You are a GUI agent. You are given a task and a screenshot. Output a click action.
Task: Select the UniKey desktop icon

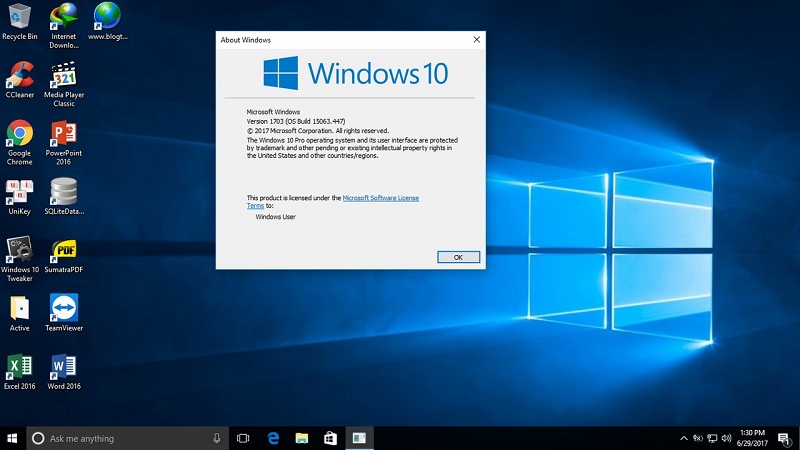pyautogui.click(x=19, y=196)
